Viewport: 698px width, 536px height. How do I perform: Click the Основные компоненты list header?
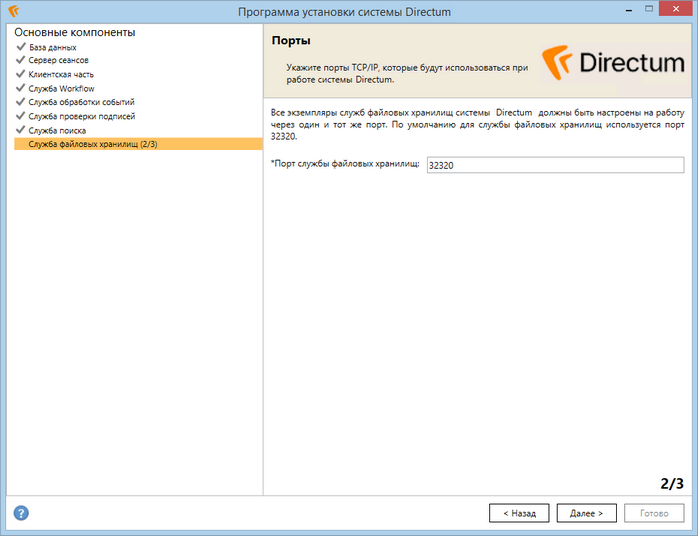(x=74, y=32)
